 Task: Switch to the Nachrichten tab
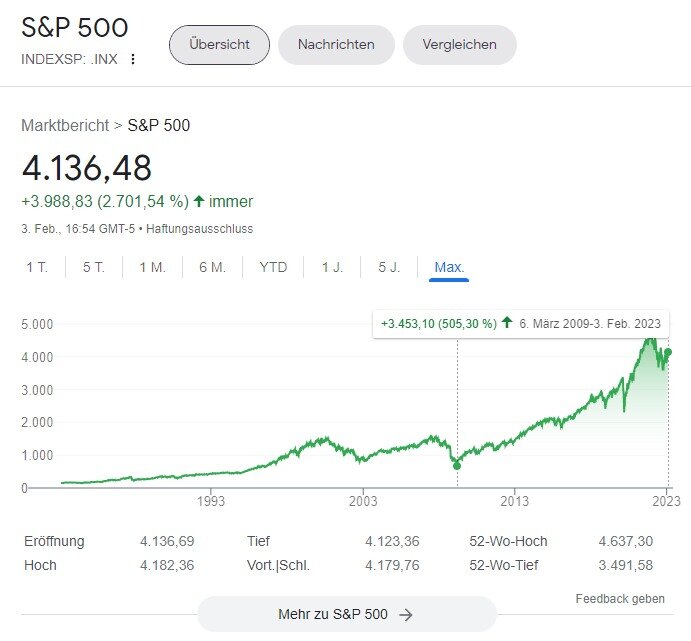pos(336,45)
